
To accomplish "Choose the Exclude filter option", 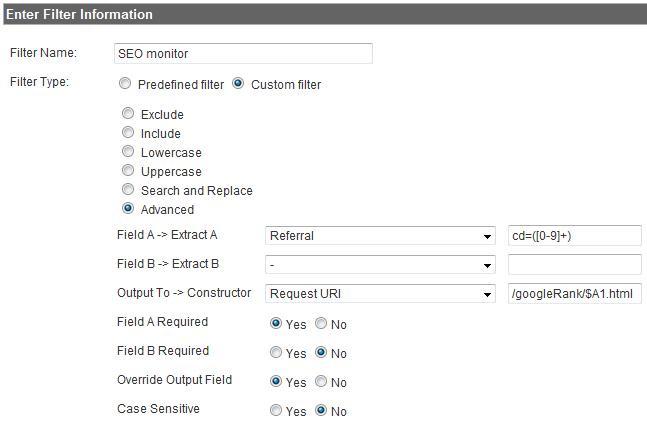I will coord(128,113).
